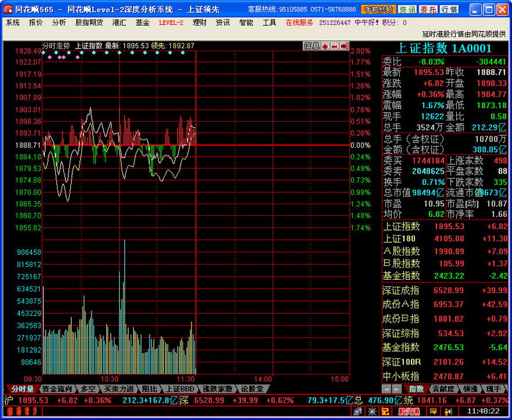The height and width of the screenshot is (420, 512).
Task: Click the 委托 trading button
Action: 428,10
